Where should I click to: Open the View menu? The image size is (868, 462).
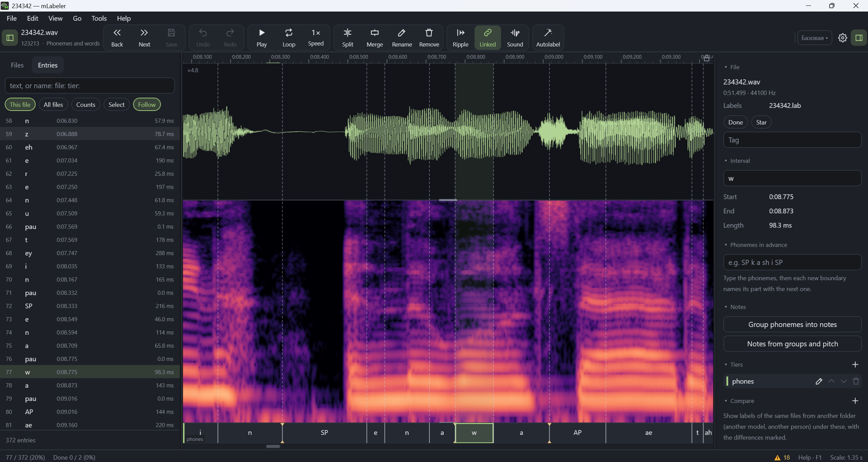pyautogui.click(x=55, y=18)
